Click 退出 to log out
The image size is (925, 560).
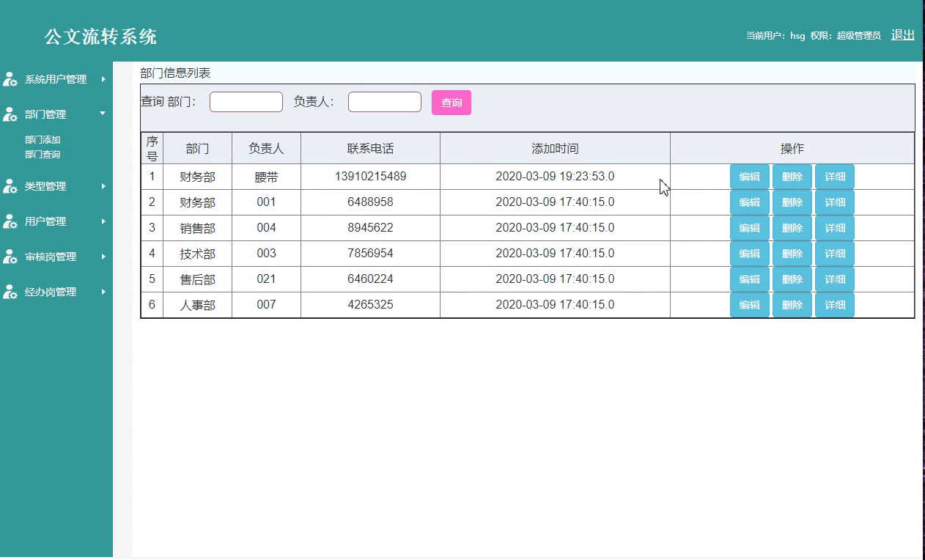pos(903,35)
